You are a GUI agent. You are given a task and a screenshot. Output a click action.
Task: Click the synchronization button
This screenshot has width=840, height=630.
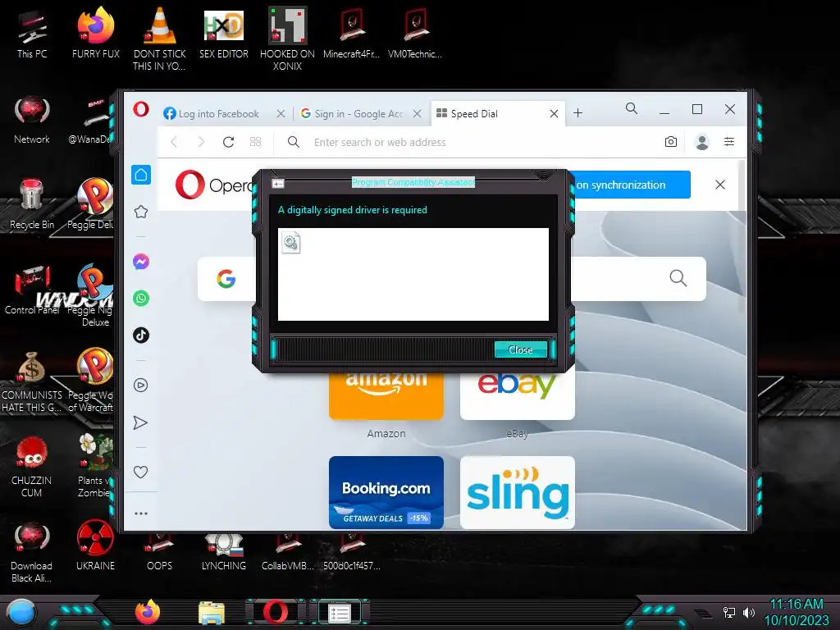tap(631, 185)
